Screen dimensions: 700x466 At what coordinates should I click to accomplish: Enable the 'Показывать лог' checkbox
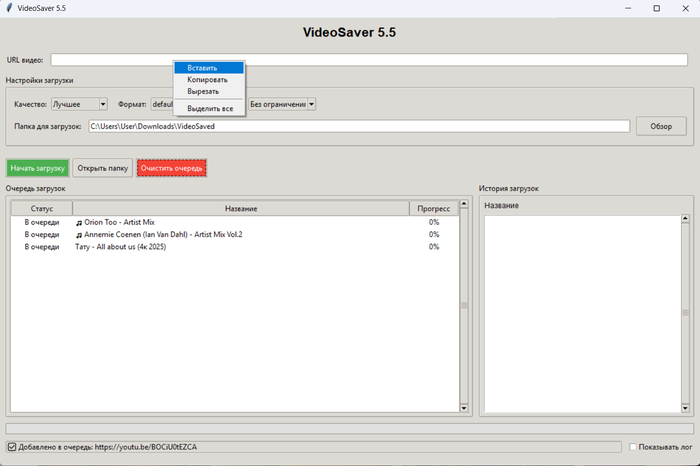coord(633,447)
